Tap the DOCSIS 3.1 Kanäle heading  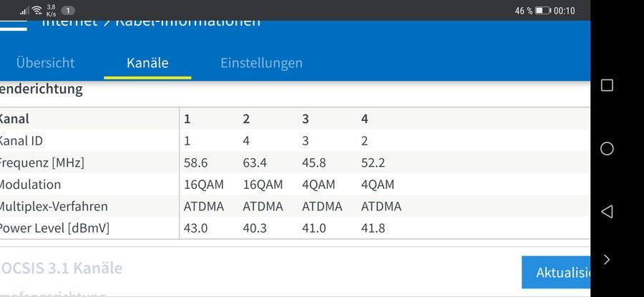[62, 268]
